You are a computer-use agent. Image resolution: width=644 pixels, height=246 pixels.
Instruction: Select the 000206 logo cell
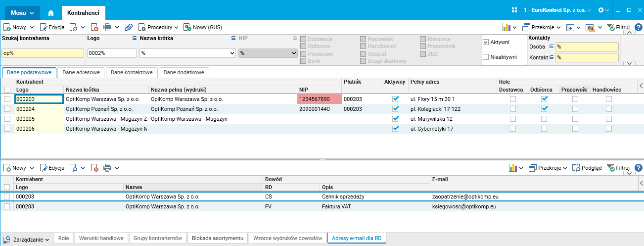click(x=40, y=129)
